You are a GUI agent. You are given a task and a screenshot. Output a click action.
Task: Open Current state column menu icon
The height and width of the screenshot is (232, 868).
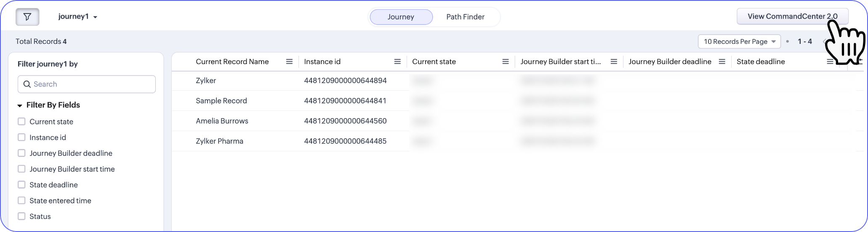(x=506, y=62)
